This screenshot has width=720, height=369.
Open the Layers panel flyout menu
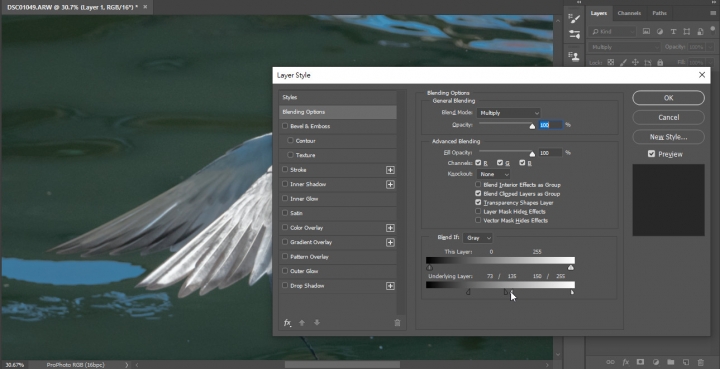pyautogui.click(x=713, y=13)
